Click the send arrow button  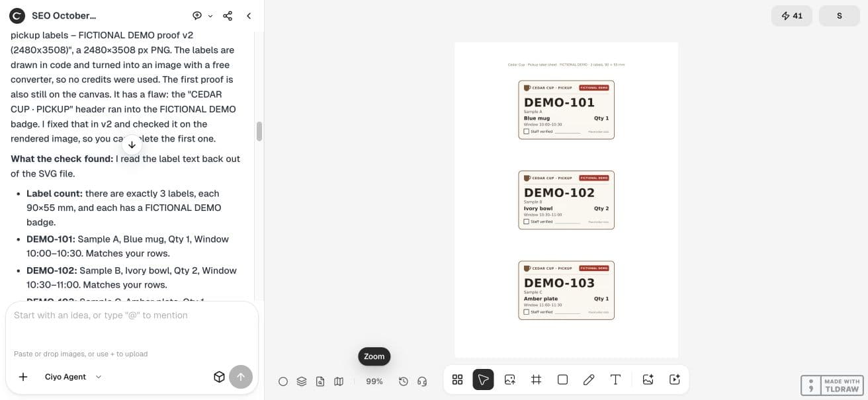tap(241, 377)
